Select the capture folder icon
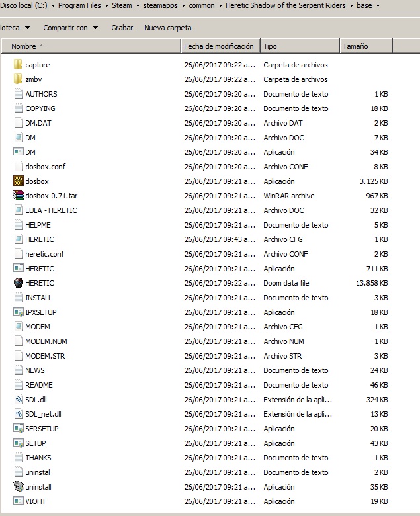This screenshot has width=420, height=516. [x=18, y=65]
